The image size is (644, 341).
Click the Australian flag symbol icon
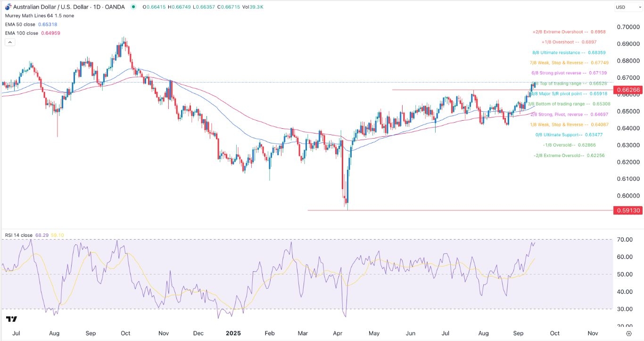click(7, 7)
